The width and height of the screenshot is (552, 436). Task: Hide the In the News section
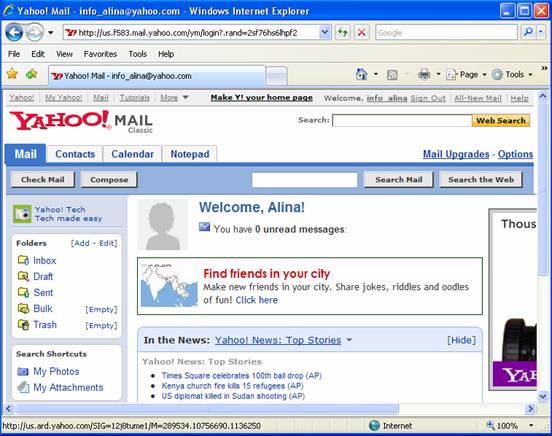(x=461, y=340)
